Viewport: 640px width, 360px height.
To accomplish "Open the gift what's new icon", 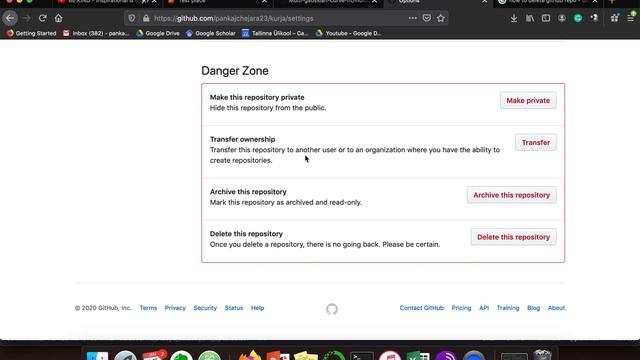I will (x=614, y=18).
